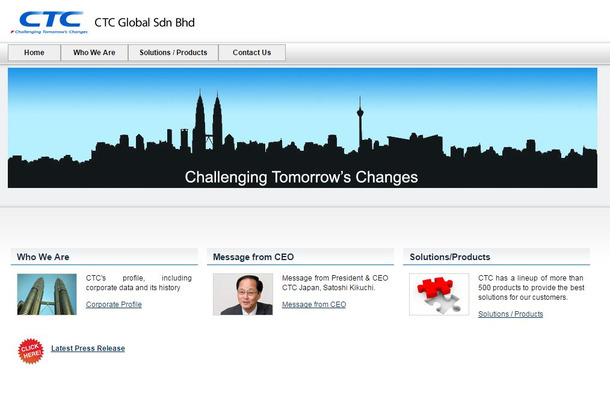
Task: Click the CEO portrait thumbnail
Action: pyautogui.click(x=243, y=294)
